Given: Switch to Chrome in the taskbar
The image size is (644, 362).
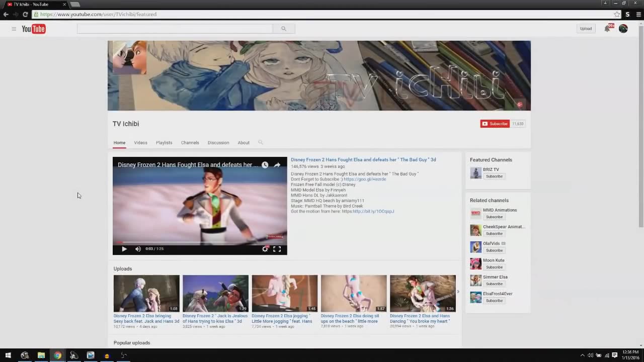Looking at the screenshot, I should point(58,355).
